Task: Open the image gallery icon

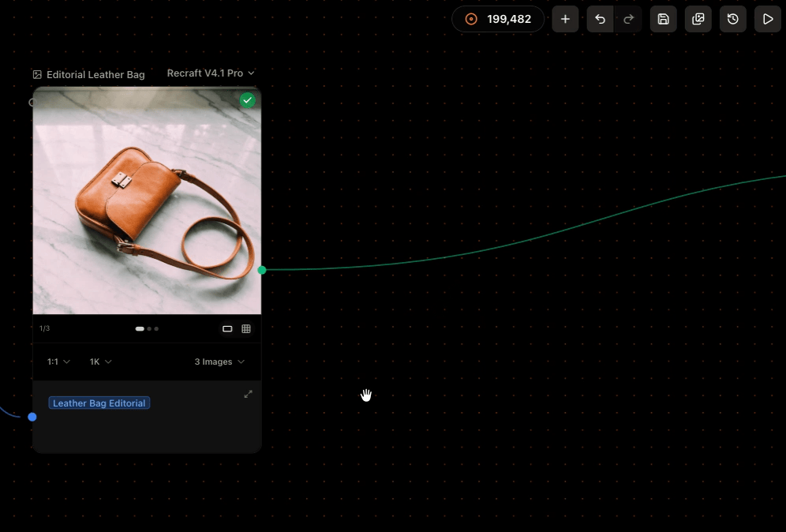Action: [698, 19]
